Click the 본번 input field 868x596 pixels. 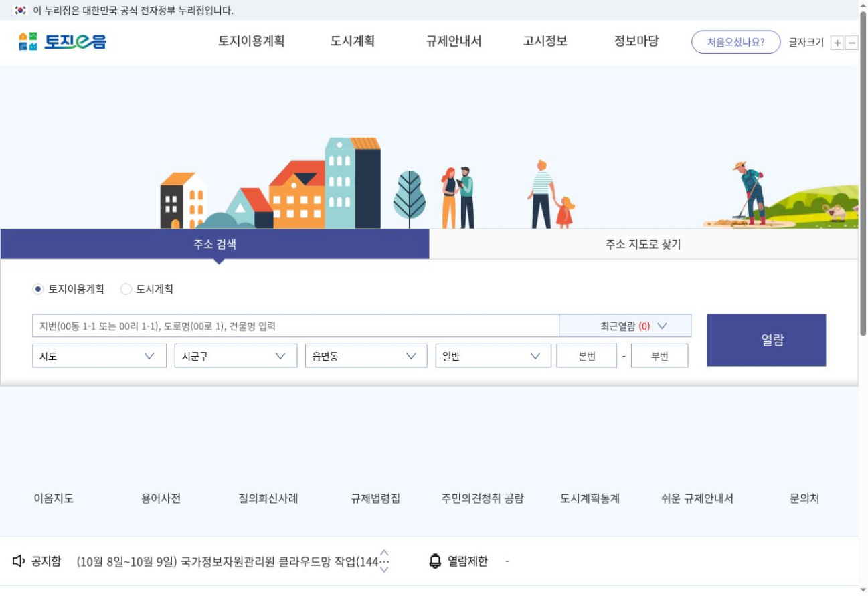click(586, 356)
